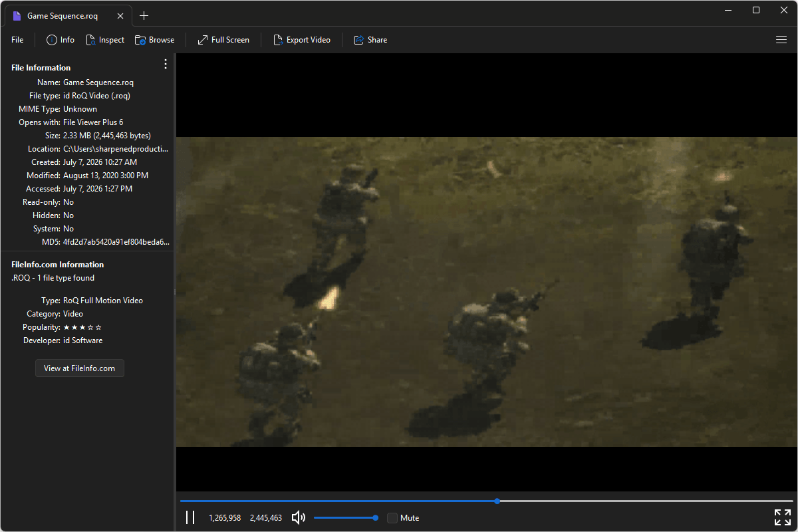Click the unplayed part of the seek bar
This screenshot has height=532, width=798.
coord(646,501)
